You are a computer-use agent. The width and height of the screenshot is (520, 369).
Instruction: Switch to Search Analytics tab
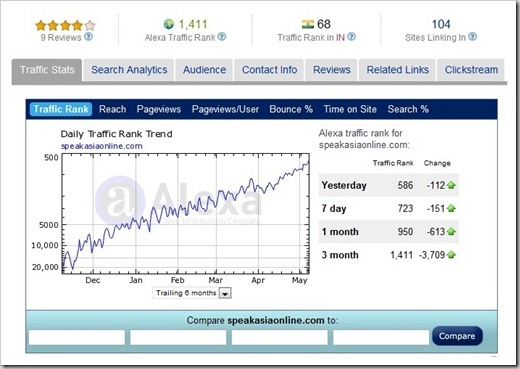coord(129,70)
